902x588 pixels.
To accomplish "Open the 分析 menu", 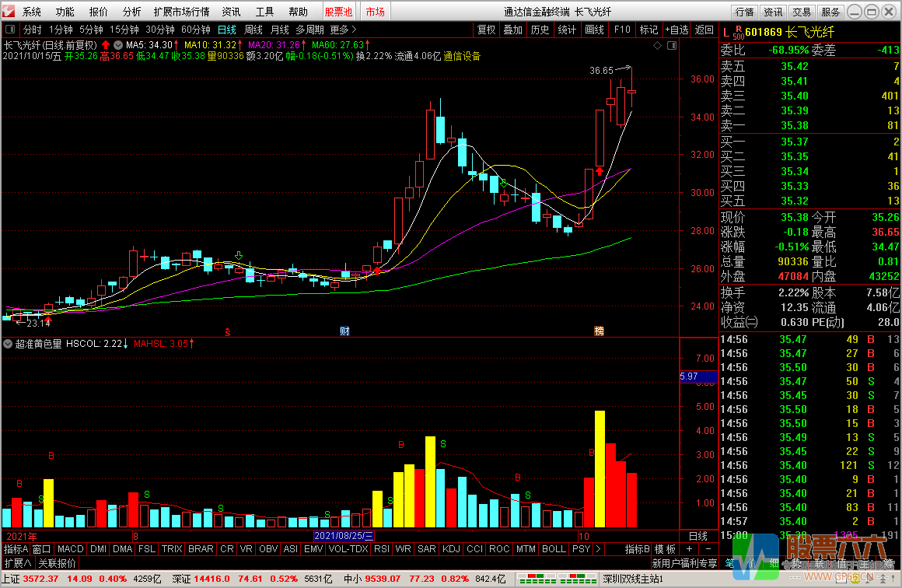I will click(131, 12).
